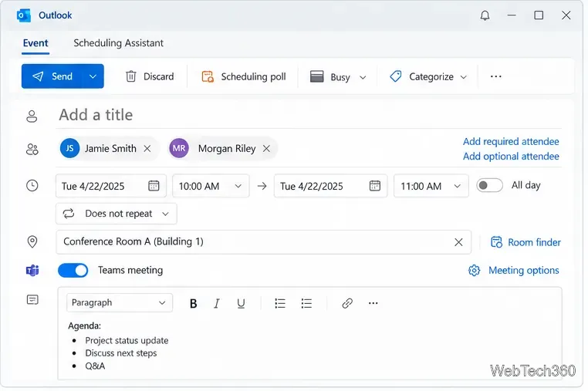Click the Add a title field
Image resolution: width=588 pixels, height=391 pixels.
point(309,115)
